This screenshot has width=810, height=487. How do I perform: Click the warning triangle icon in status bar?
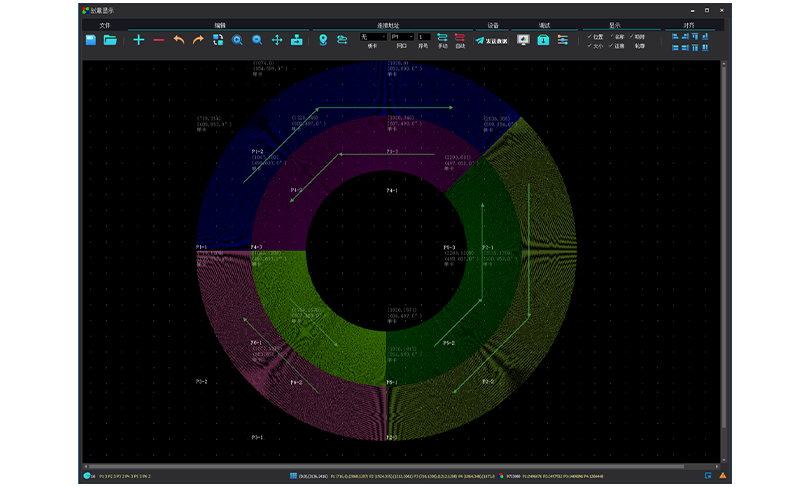coord(722,476)
